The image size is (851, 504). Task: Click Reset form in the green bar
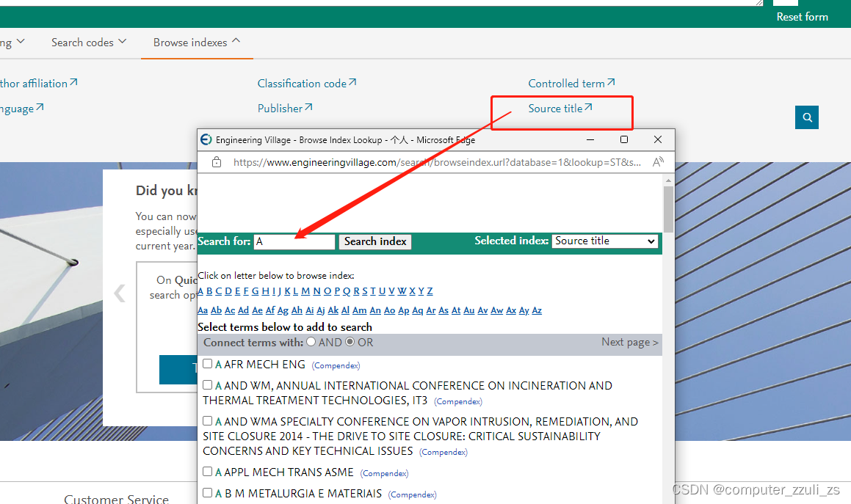pyautogui.click(x=802, y=17)
